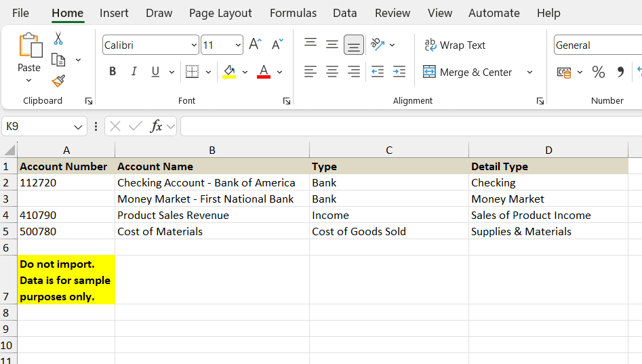The height and width of the screenshot is (364, 642).
Task: Expand the Borders dropdown arrow
Action: [208, 72]
